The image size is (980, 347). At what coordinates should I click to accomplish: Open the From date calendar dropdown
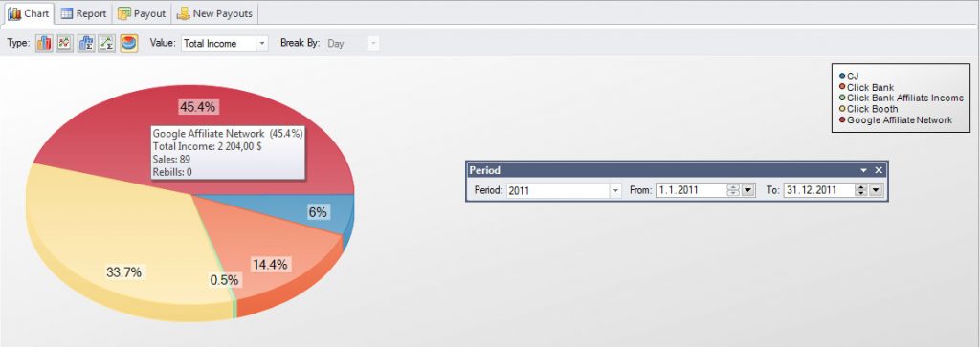(x=748, y=190)
